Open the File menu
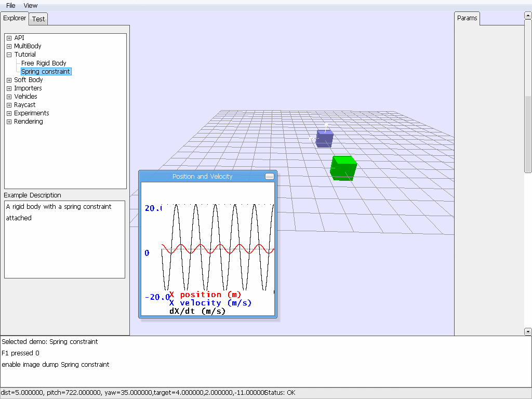The width and height of the screenshot is (532, 399). tap(10, 5)
